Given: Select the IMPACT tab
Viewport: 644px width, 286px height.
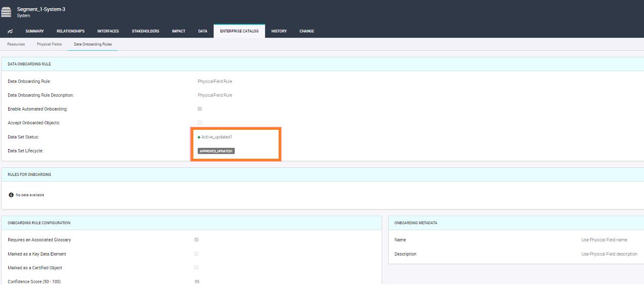Looking at the screenshot, I should [x=179, y=31].
